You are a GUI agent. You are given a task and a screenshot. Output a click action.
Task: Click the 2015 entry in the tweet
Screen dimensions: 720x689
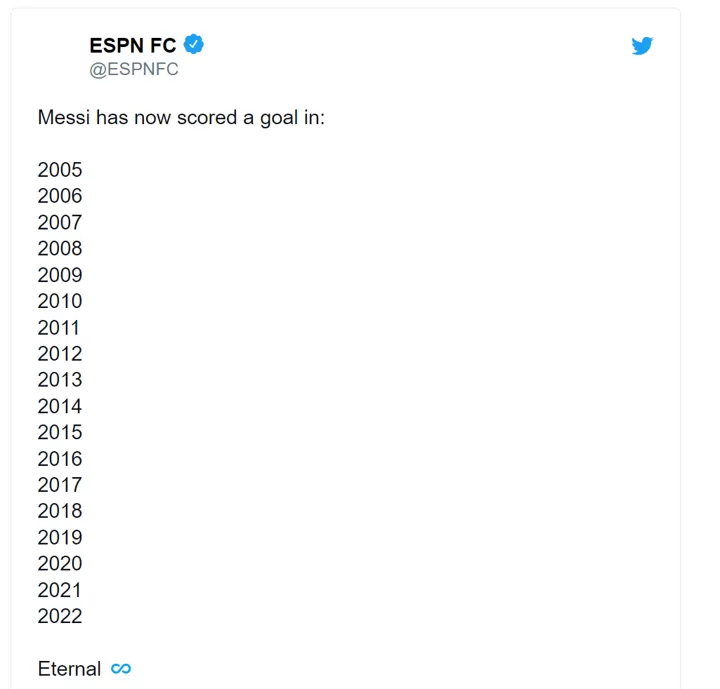pyautogui.click(x=60, y=432)
